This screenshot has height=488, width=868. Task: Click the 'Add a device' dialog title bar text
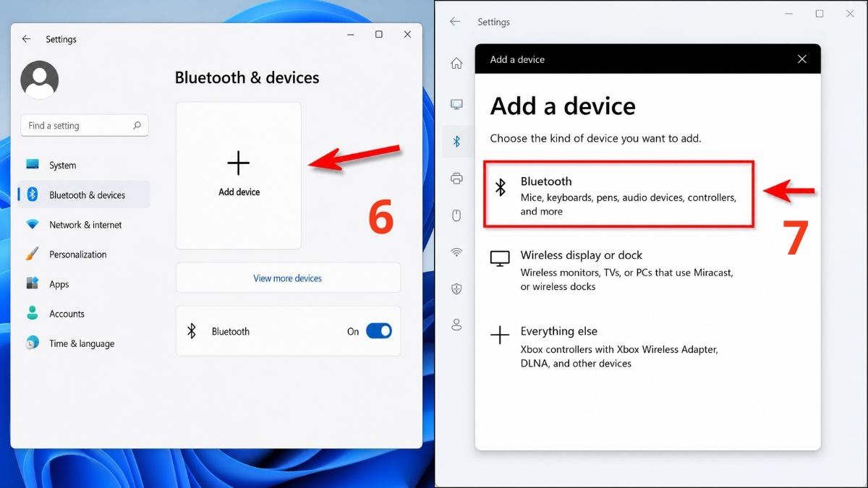[517, 59]
